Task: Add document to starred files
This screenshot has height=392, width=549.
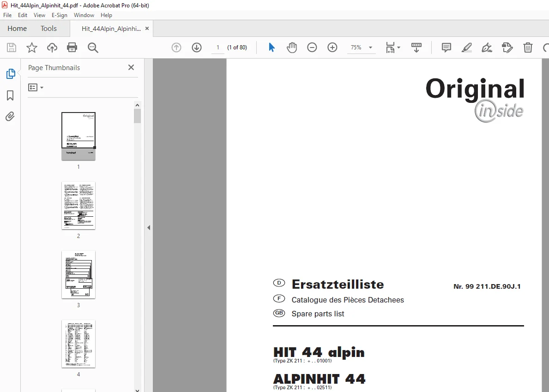Action: [x=32, y=48]
